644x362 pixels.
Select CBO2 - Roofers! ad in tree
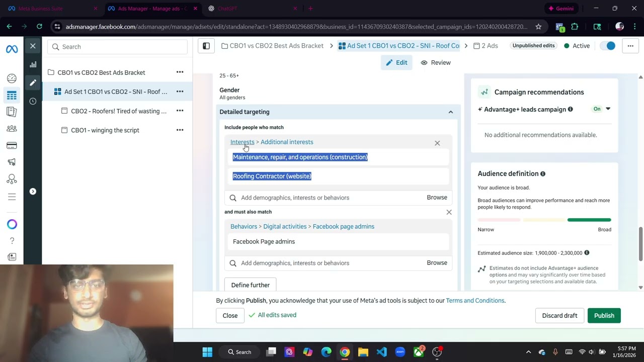[x=119, y=111]
